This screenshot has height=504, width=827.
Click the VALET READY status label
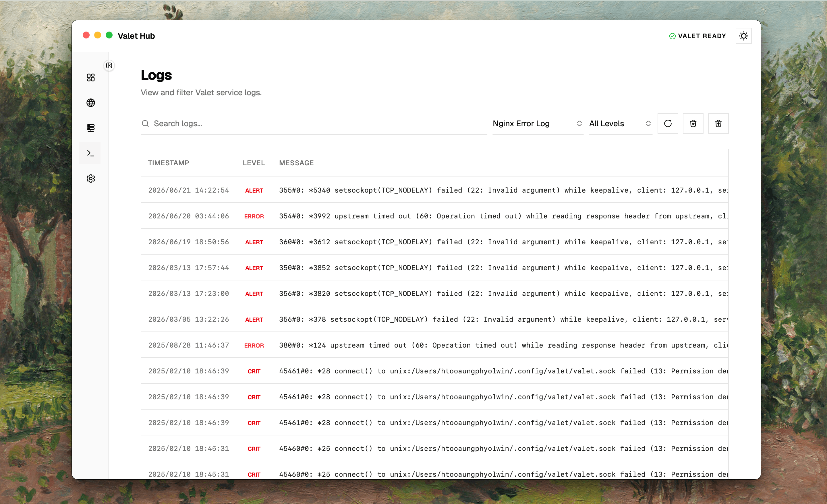(x=702, y=36)
